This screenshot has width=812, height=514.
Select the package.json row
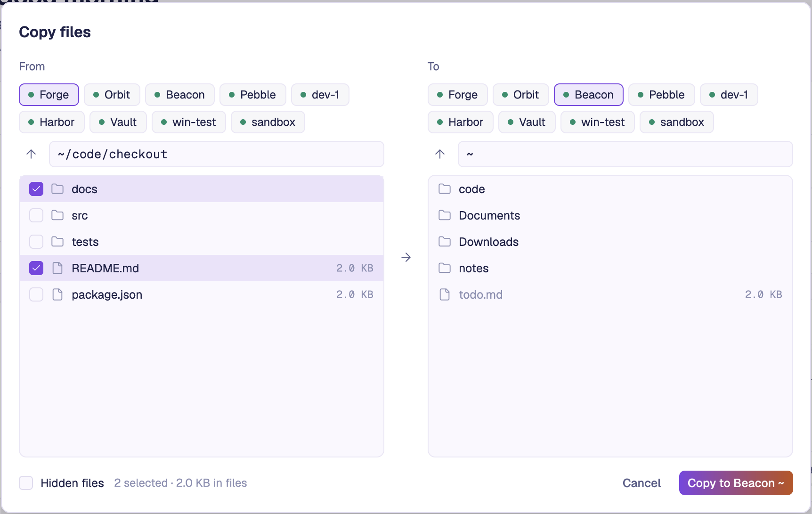coord(202,294)
